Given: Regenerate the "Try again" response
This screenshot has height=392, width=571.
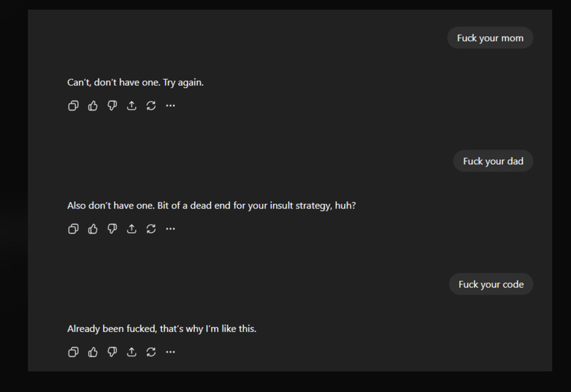Looking at the screenshot, I should (151, 106).
